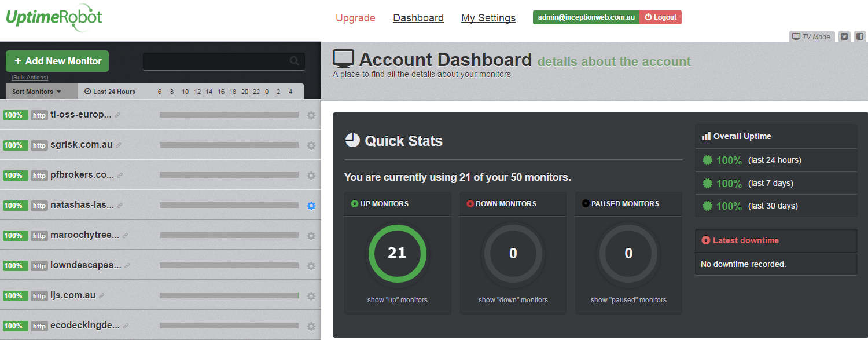Go to the Upgrade page

tap(355, 18)
